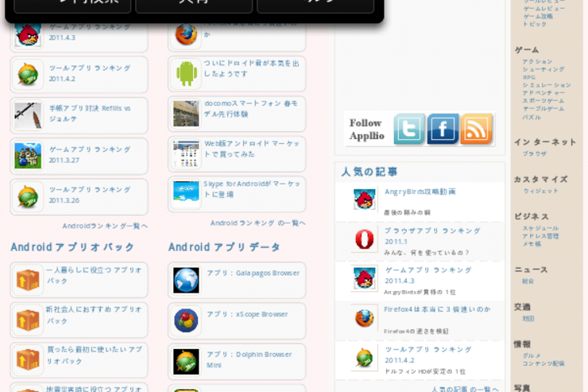Click the Galapagos Browser globe icon
The width and height of the screenshot is (588, 392).
pos(186,280)
